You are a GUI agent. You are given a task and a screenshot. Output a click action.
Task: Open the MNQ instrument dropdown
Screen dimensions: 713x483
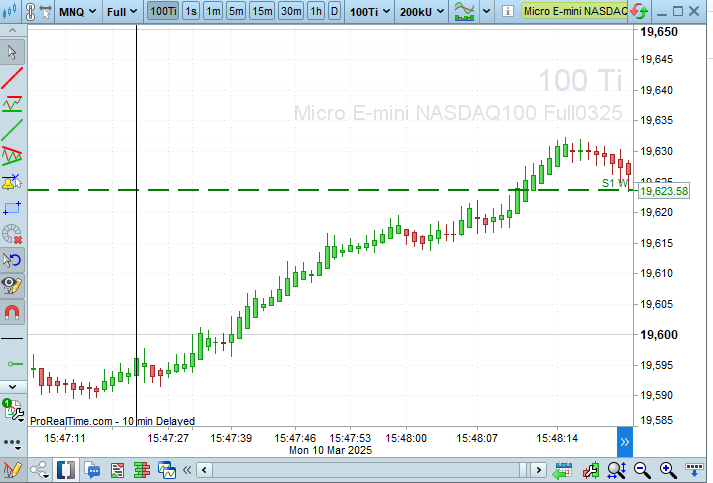pos(77,12)
